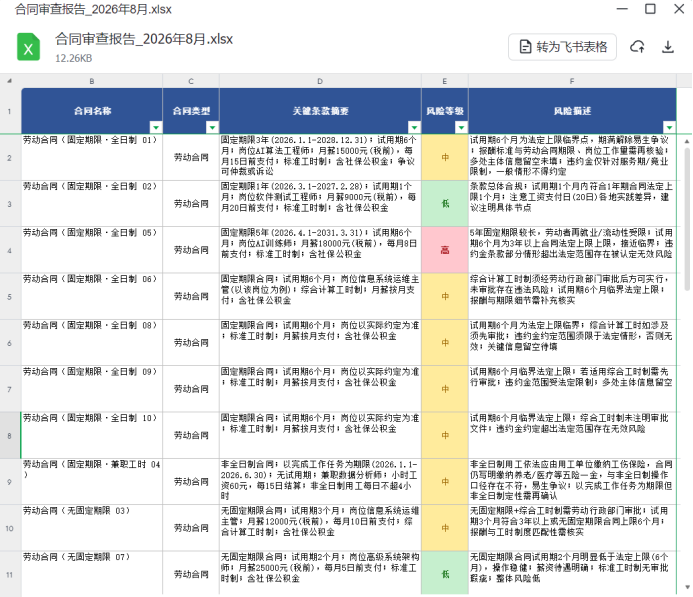Click risk description starting 非全日制用工依法
Viewport: 693px width, 597px height.
point(572,482)
